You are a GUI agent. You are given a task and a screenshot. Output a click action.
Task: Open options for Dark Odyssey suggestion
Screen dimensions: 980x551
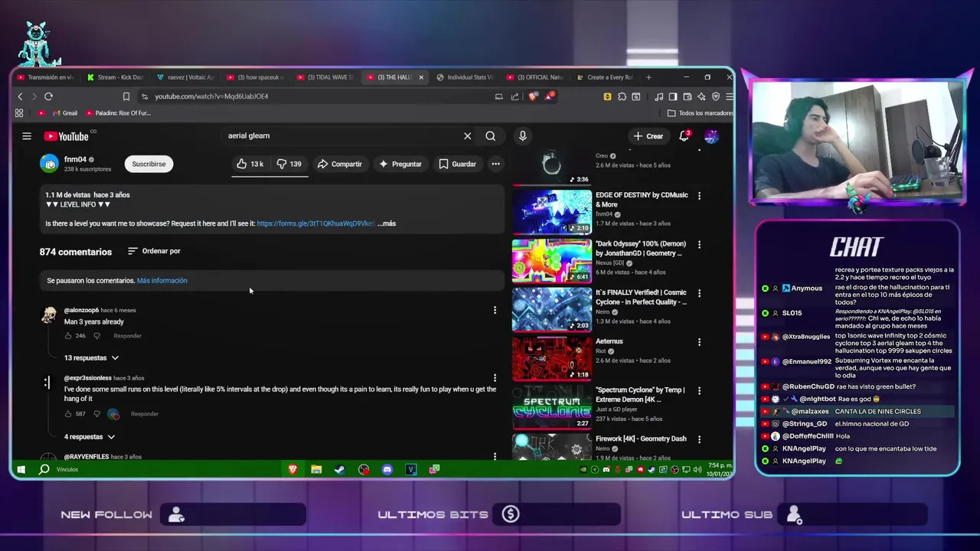click(699, 245)
